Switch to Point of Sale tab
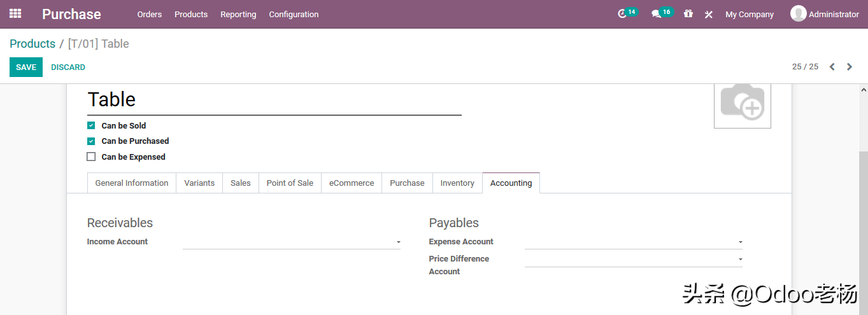Viewport: 868px width, 315px height. pos(290,183)
